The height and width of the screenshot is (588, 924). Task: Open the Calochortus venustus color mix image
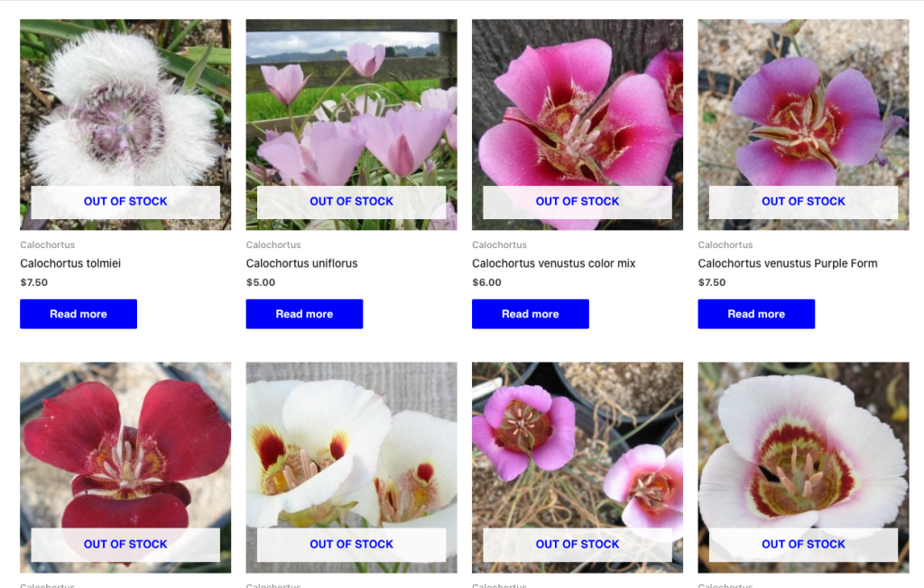tap(577, 124)
